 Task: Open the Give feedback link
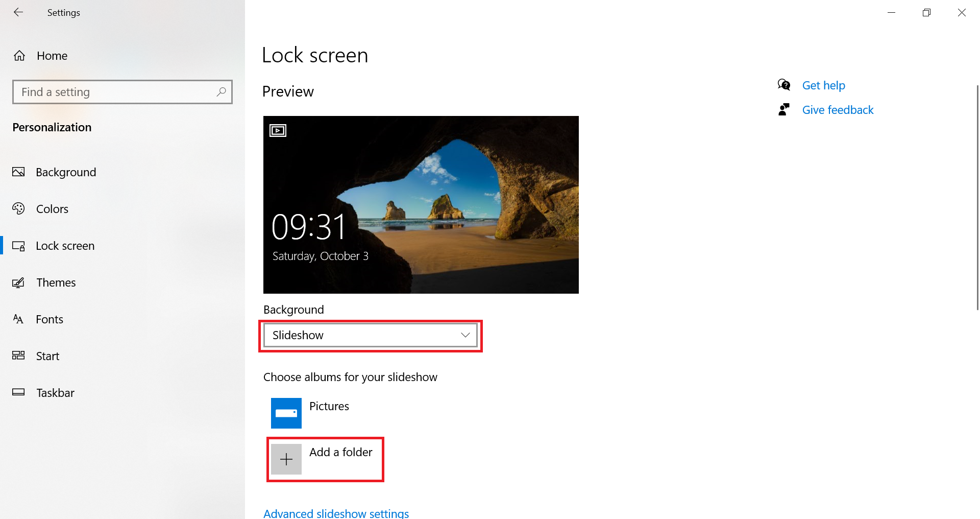point(838,110)
